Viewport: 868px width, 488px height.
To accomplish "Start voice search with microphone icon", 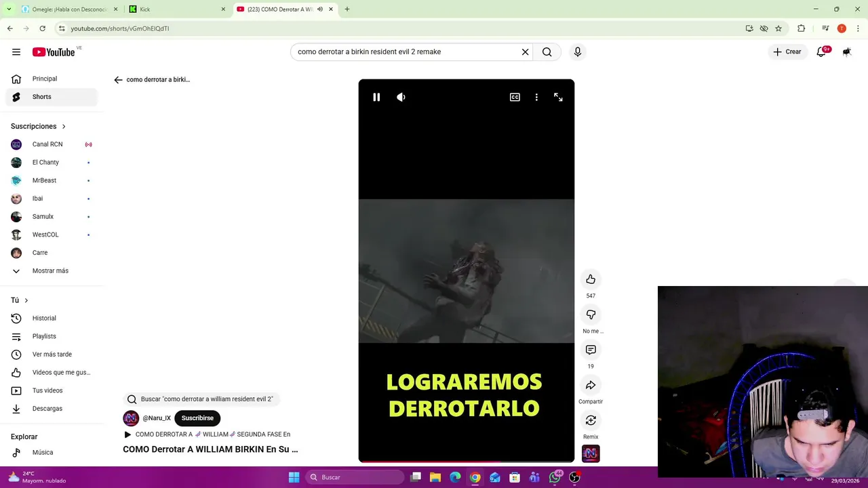I will pos(578,52).
